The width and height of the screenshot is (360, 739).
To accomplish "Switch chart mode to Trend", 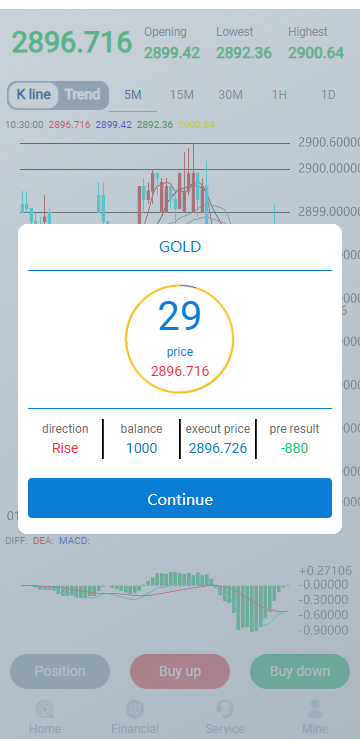I will [82, 95].
